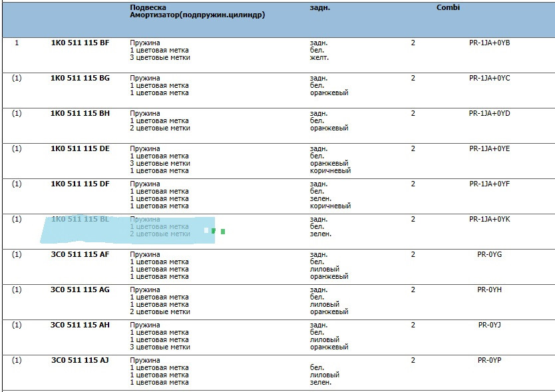Click quantity 2 in the BF row
Viewport: 555px width, 392px height.
(413, 43)
